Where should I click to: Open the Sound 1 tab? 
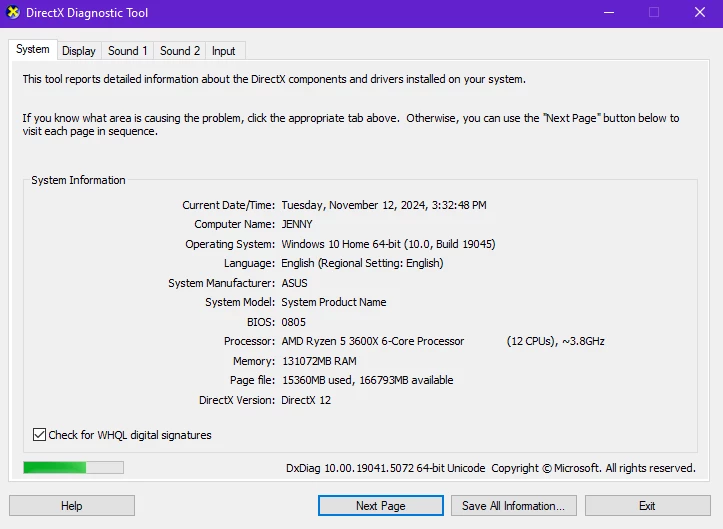(127, 51)
